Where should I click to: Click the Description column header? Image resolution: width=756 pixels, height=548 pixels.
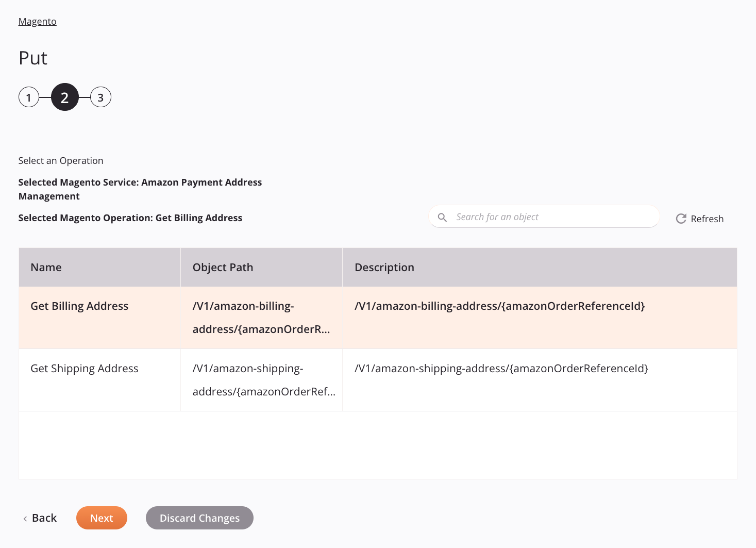coord(540,267)
